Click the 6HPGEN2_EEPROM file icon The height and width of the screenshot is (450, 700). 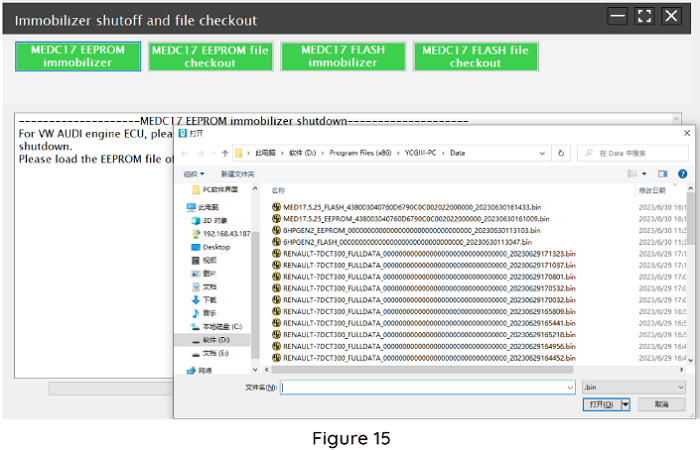pyautogui.click(x=276, y=229)
